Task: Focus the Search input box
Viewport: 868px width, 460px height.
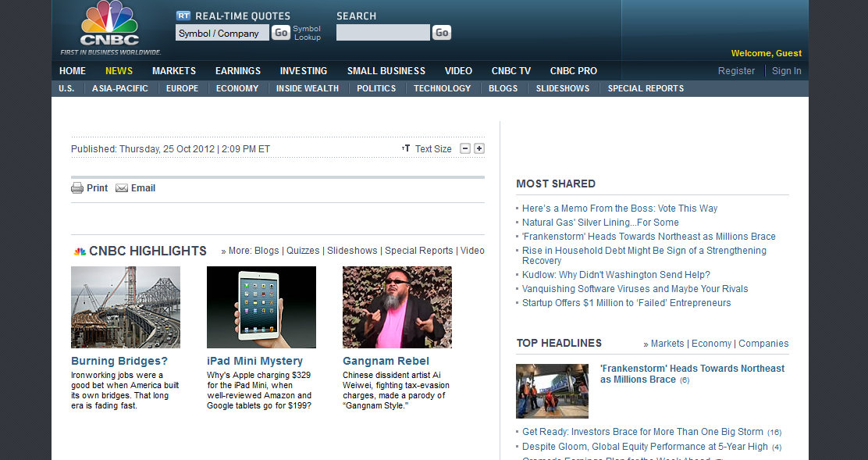Action: tap(383, 33)
